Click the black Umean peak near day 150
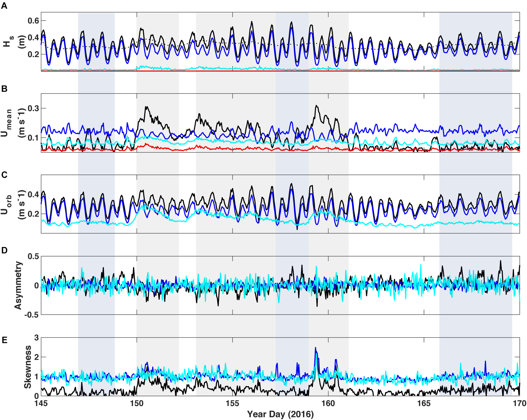 147,107
